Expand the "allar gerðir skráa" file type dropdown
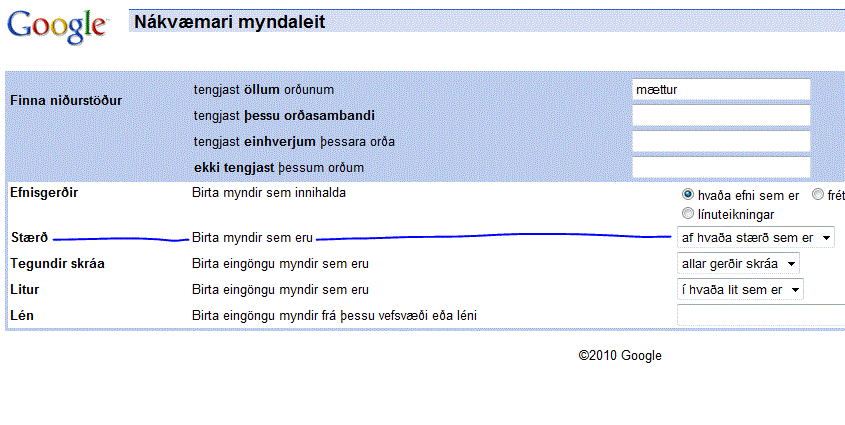The height and width of the screenshot is (425, 845). click(x=738, y=264)
